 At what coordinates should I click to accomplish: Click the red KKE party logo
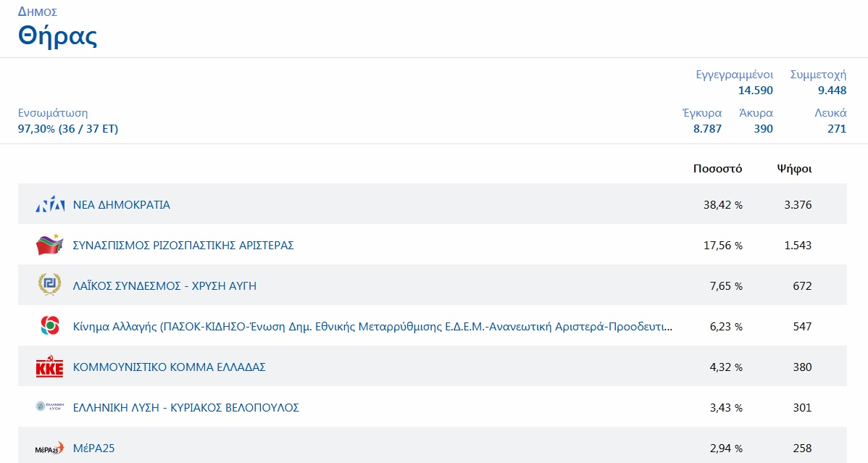click(50, 367)
